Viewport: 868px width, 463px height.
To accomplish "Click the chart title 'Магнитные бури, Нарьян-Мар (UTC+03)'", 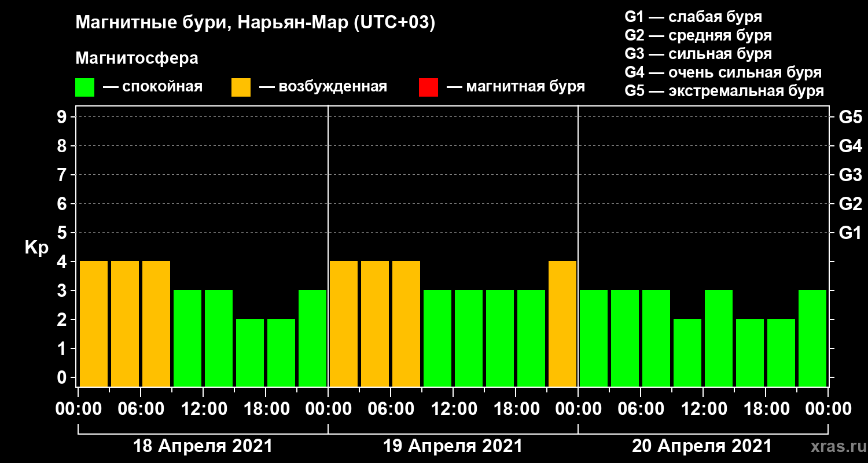I will coord(255,23).
